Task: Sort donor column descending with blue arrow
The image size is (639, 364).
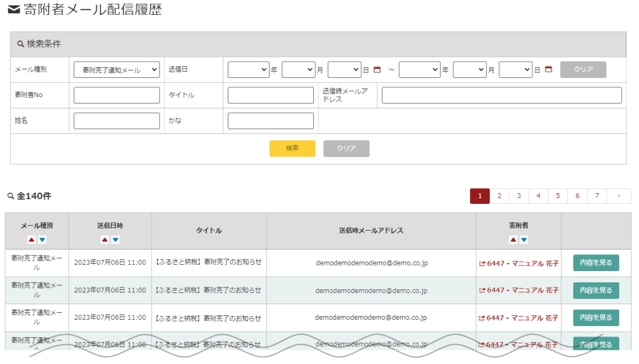Action: pyautogui.click(x=524, y=240)
